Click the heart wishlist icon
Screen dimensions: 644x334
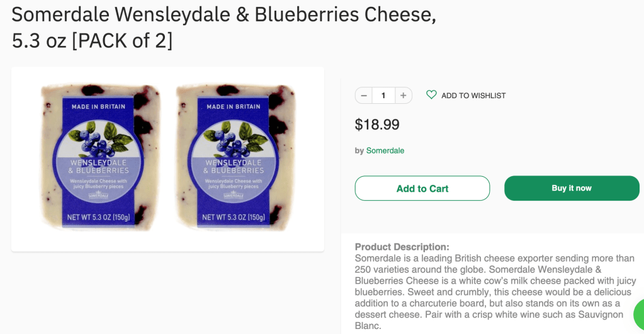431,95
